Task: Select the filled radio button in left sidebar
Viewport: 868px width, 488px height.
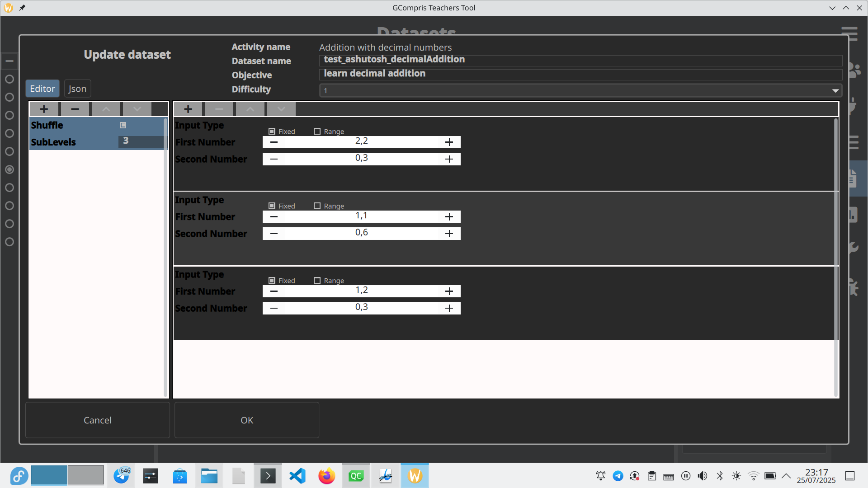Action: tap(9, 169)
